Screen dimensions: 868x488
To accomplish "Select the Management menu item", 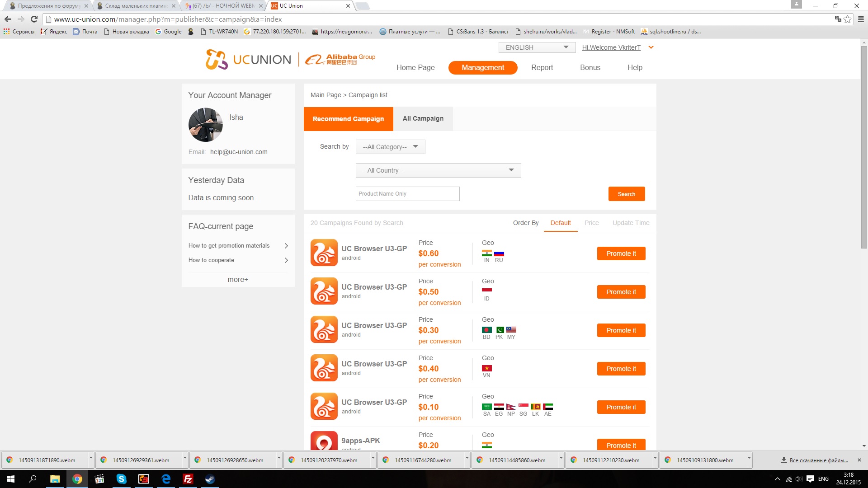I will pos(483,67).
